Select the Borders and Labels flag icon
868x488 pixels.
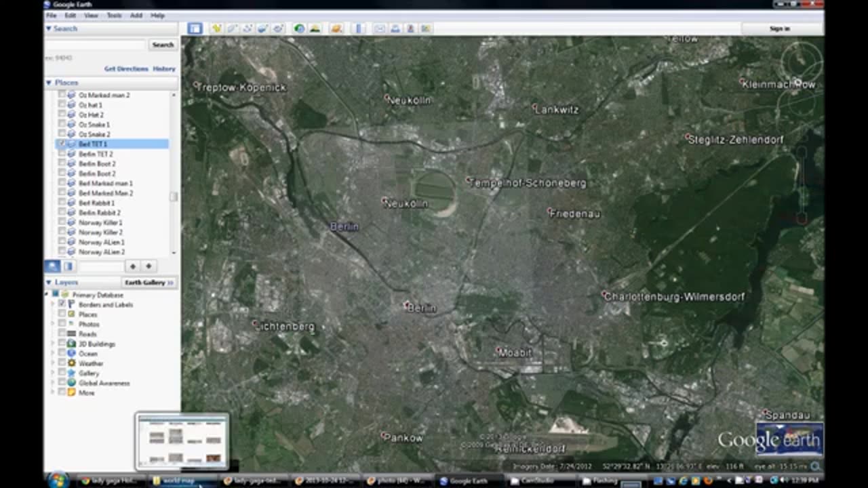(x=71, y=304)
